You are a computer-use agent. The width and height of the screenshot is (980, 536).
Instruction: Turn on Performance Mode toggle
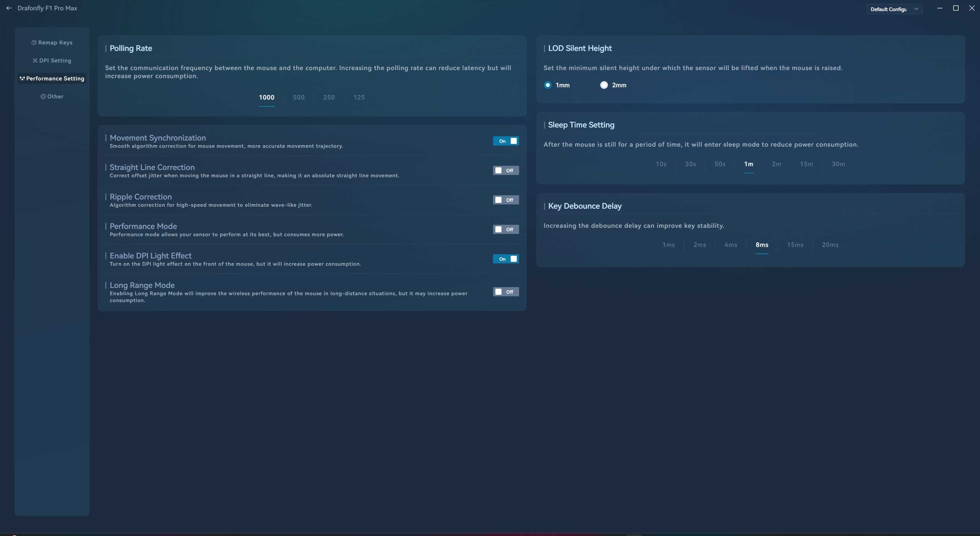point(506,229)
